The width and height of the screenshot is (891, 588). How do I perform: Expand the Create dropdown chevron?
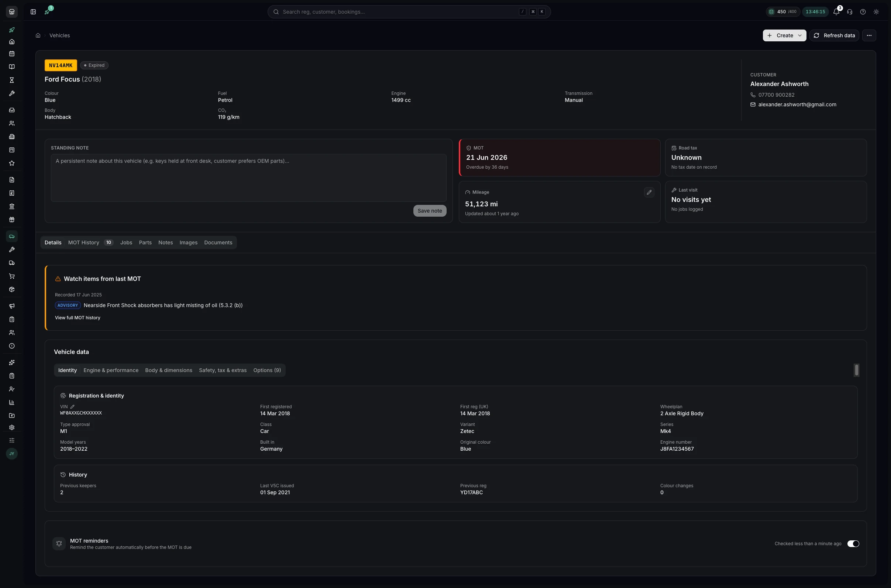tap(800, 36)
